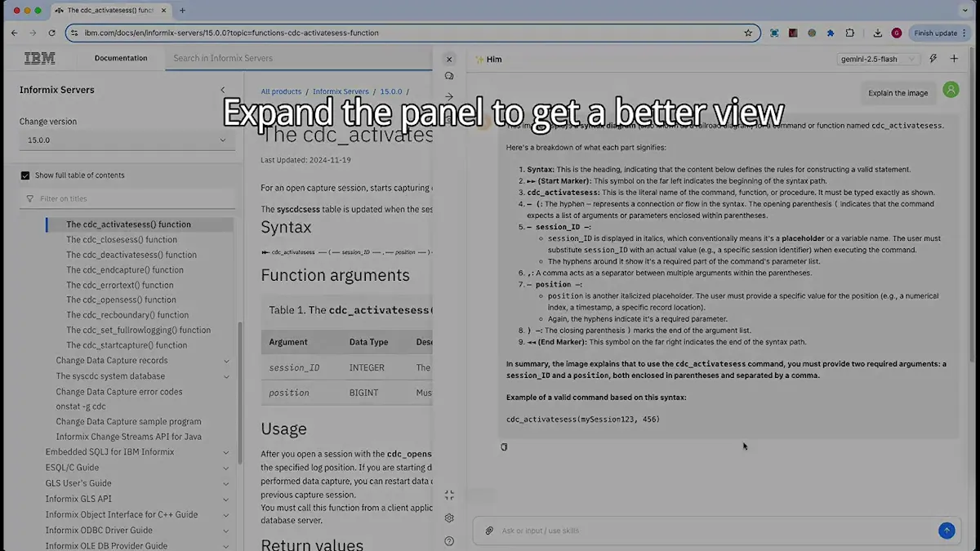Viewport: 980px width, 551px height.
Task: Bookmark this page with star icon
Action: point(748,33)
